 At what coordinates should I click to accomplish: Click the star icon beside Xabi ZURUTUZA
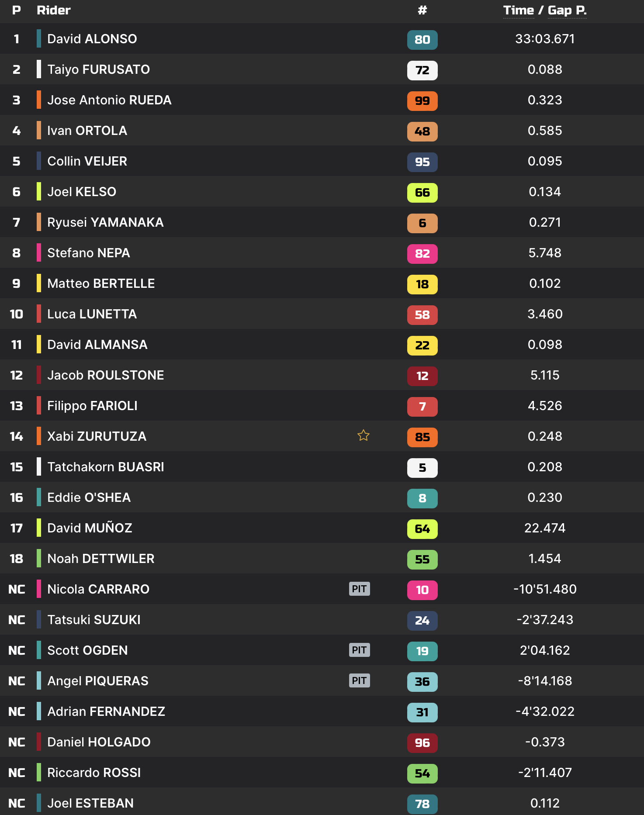coord(363,435)
